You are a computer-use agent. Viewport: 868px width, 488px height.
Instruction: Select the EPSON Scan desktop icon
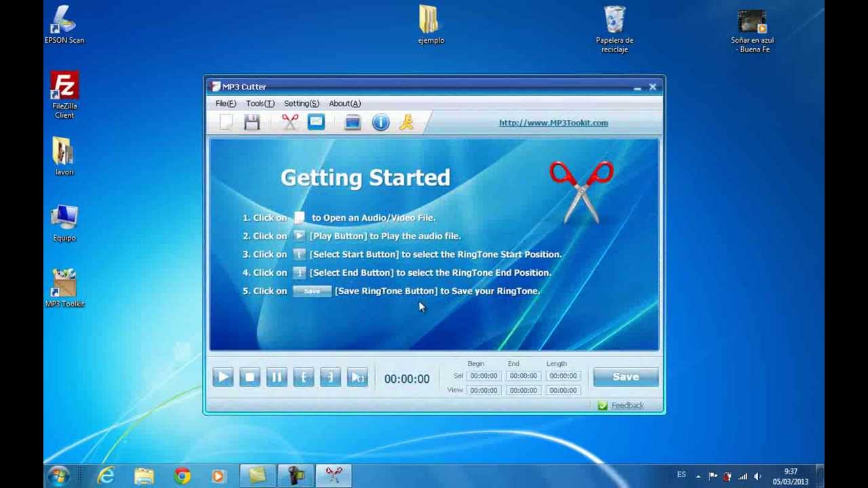(x=64, y=25)
